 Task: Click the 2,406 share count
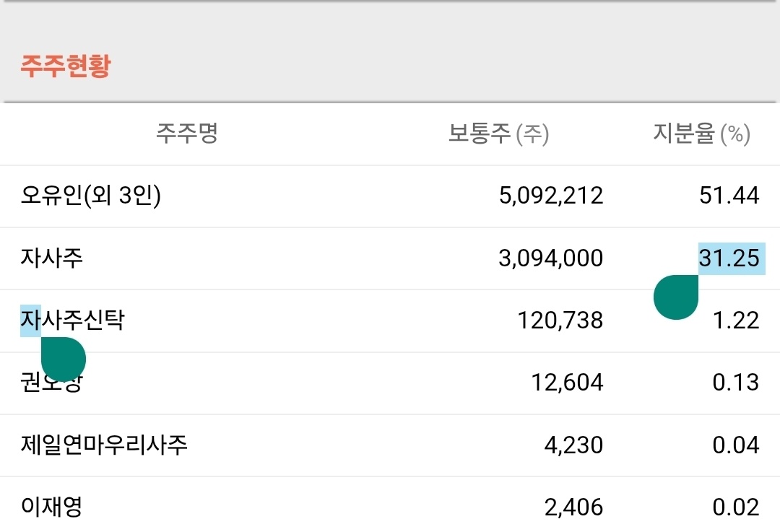(x=573, y=507)
